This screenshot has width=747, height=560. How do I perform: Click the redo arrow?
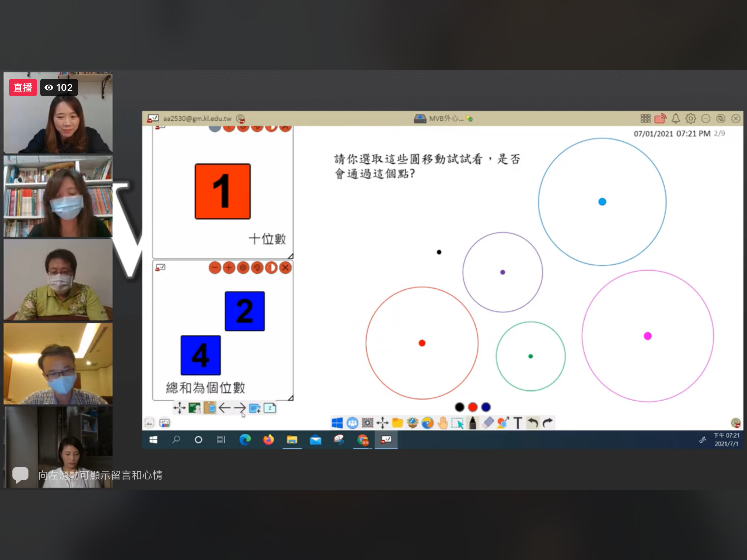(x=548, y=423)
